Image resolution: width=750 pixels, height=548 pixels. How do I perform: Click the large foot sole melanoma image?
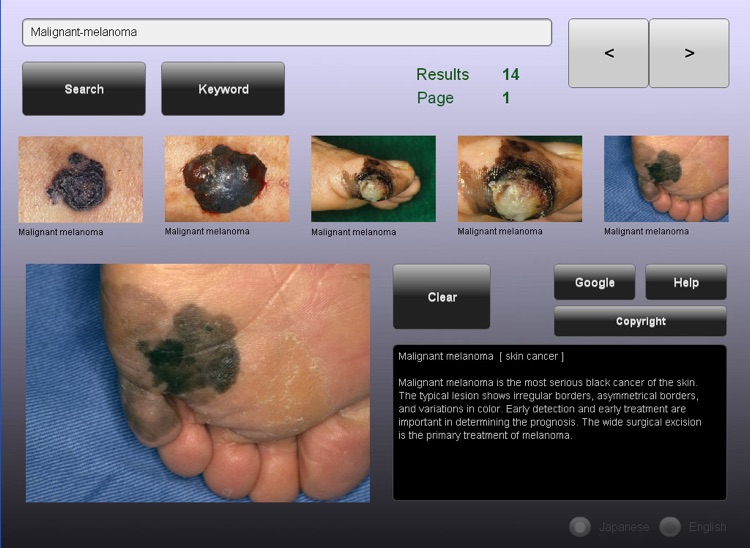coord(198,383)
